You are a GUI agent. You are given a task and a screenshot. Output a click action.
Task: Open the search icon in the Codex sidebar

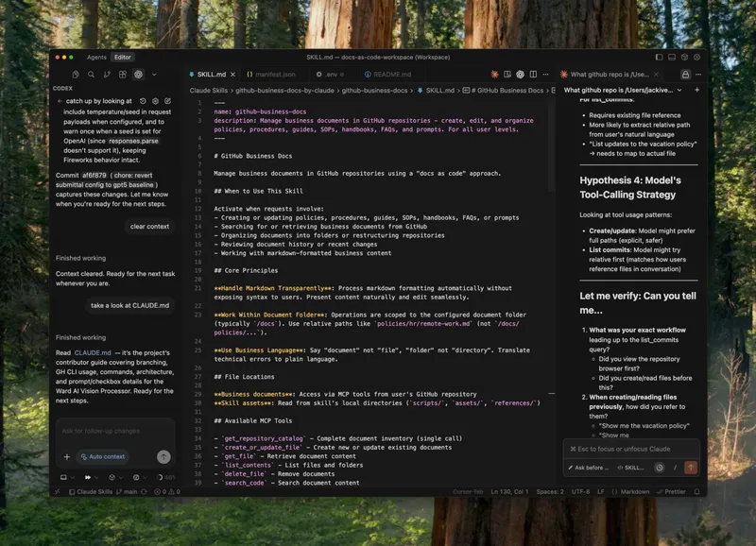(91, 74)
